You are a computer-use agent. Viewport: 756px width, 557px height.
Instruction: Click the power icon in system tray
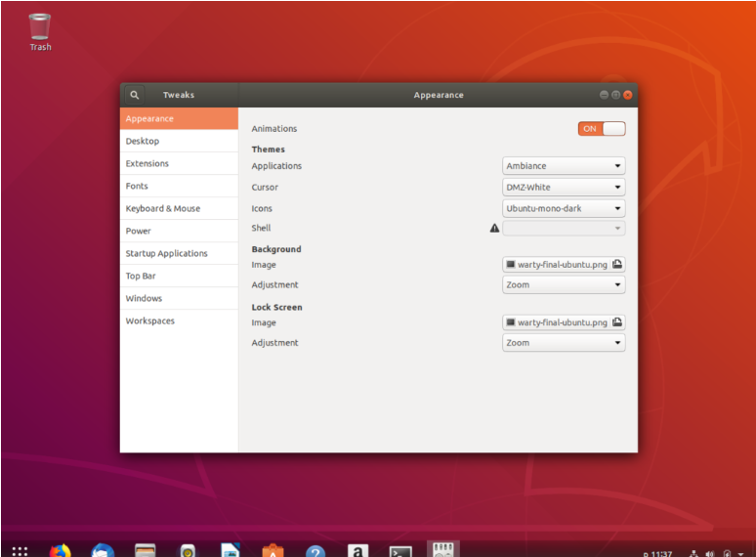pyautogui.click(x=727, y=554)
